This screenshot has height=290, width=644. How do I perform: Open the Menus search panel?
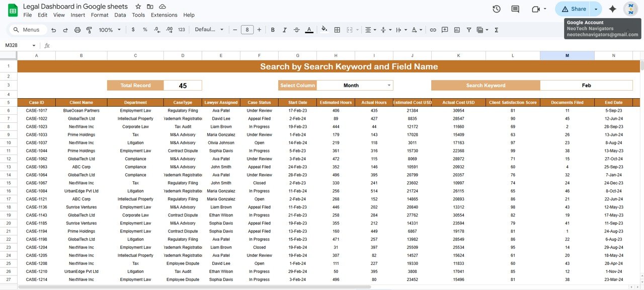coord(28,30)
